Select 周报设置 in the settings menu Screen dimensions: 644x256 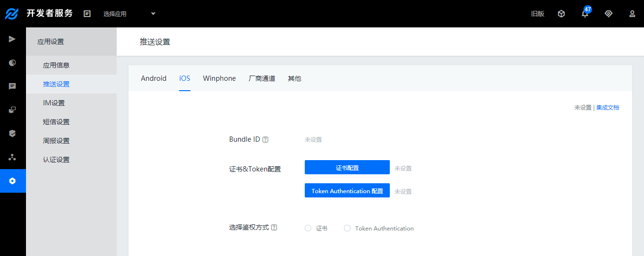click(x=56, y=141)
